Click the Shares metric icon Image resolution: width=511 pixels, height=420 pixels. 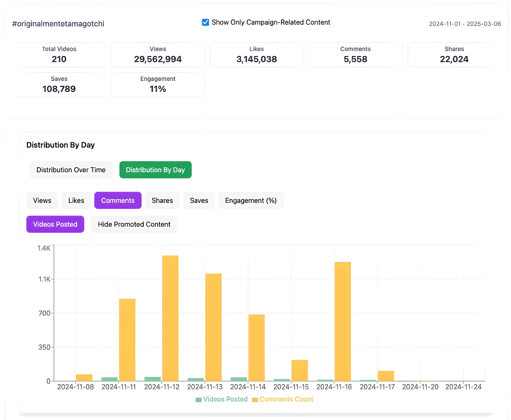pyautogui.click(x=162, y=201)
